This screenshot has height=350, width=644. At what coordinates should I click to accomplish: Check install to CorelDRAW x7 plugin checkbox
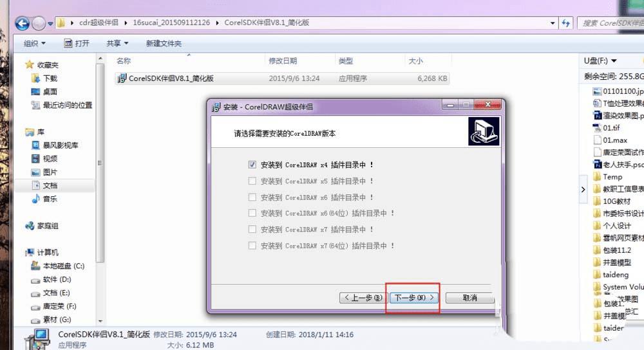[x=252, y=230]
